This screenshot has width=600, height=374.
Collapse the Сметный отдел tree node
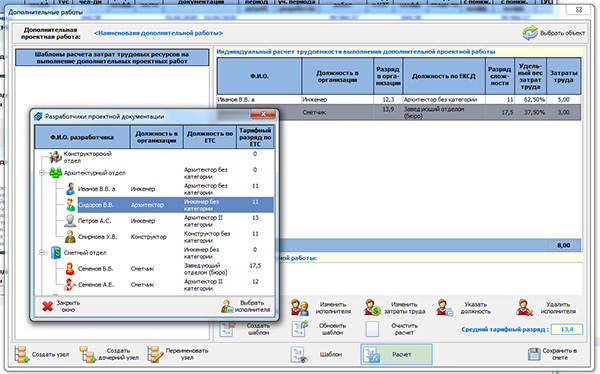(x=42, y=253)
